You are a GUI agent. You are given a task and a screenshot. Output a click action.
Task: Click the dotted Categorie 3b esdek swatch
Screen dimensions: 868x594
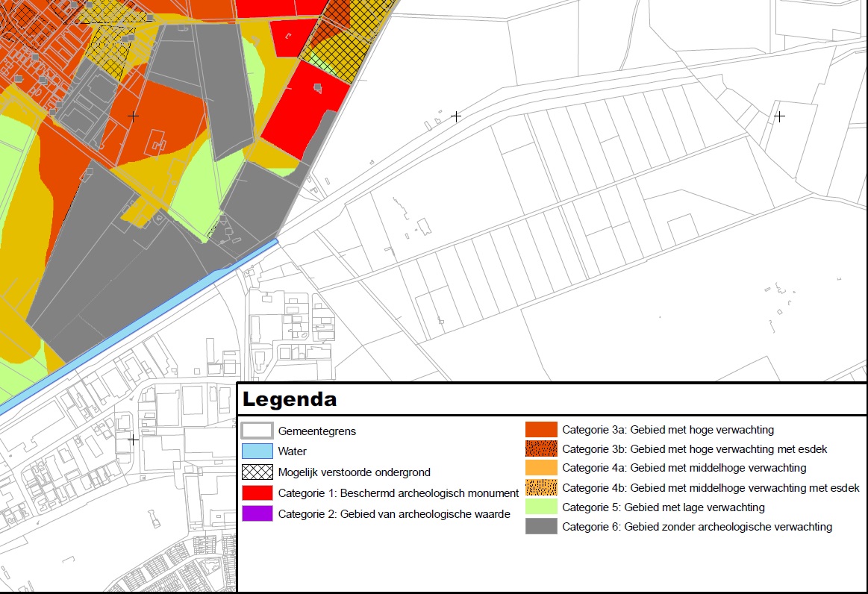(x=541, y=448)
